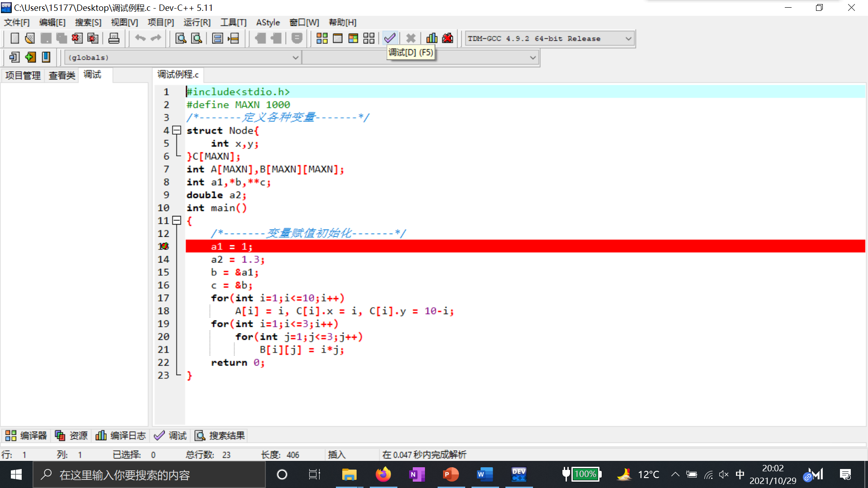
Task: Click the Close file toolbar icon
Action: [77, 38]
